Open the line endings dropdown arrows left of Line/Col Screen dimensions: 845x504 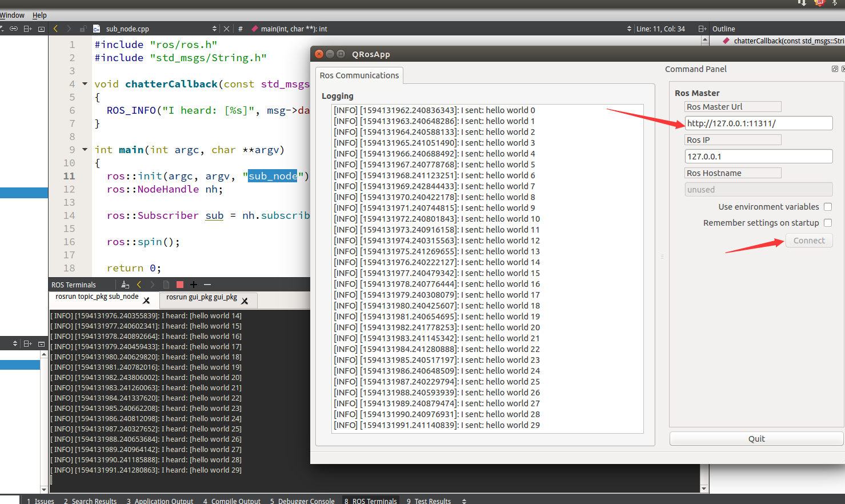(x=629, y=29)
